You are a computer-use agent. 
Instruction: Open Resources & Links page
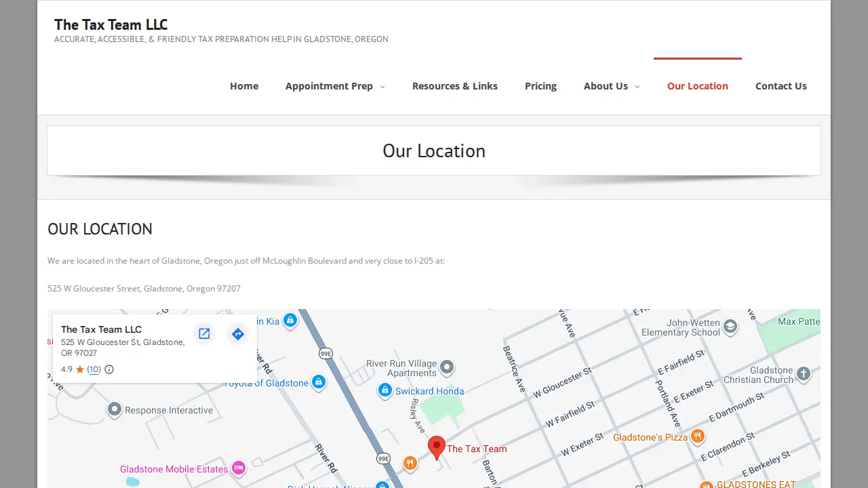[455, 86]
